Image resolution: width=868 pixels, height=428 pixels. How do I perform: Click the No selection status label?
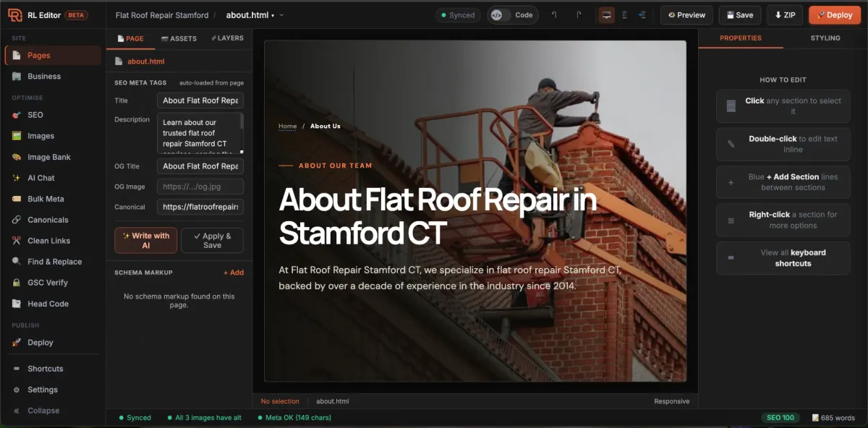tap(280, 401)
